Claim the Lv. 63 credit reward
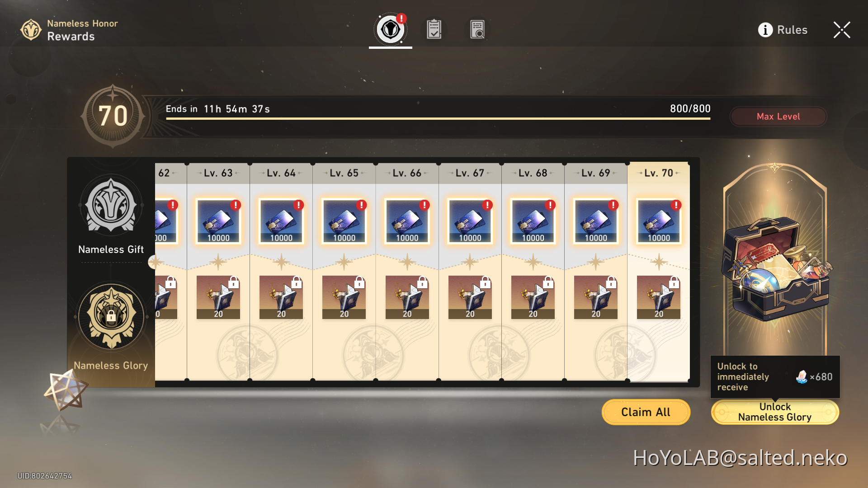The image size is (868, 488). (x=218, y=221)
